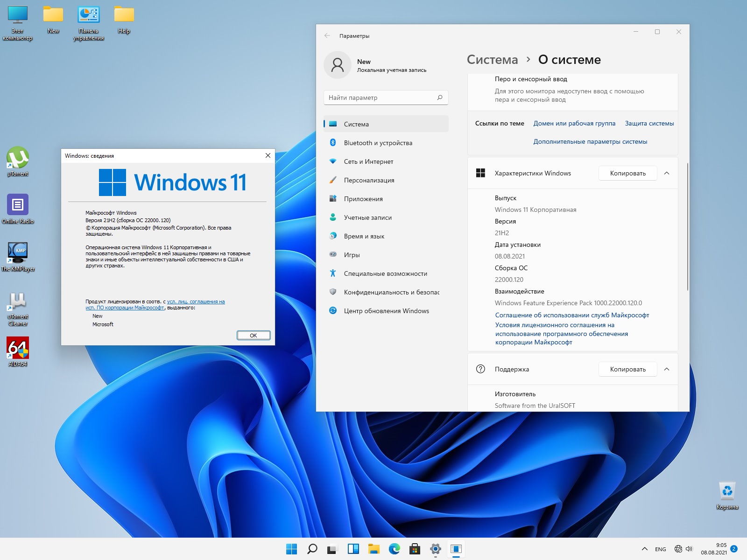This screenshot has width=747, height=560.
Task: Open 'Учетные записи' settings section
Action: click(x=386, y=217)
